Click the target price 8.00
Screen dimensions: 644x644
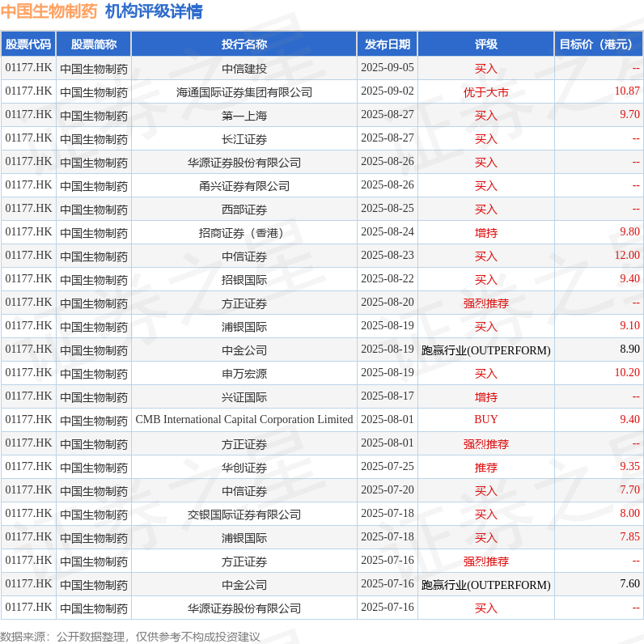pos(629,513)
